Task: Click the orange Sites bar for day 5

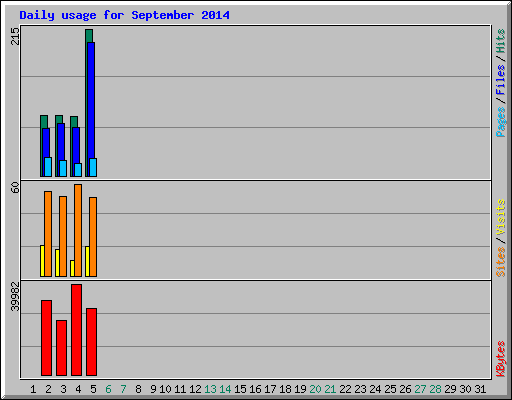Action: point(93,237)
